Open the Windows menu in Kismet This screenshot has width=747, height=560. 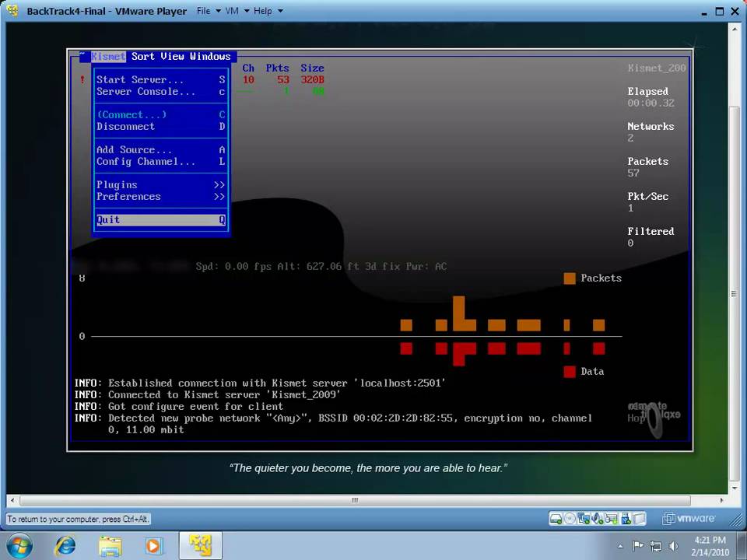[x=210, y=57]
